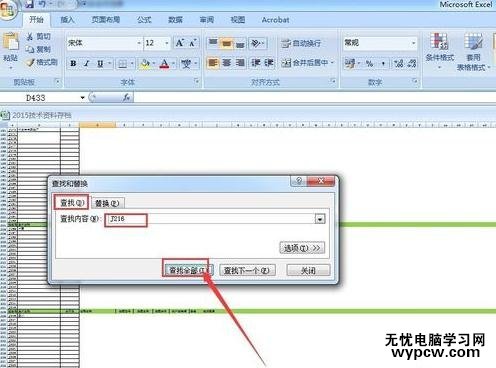Viewport: 496px width, 368px height.
Task: Switch to the 数据 (Data) ribbon tab
Action: (175, 20)
